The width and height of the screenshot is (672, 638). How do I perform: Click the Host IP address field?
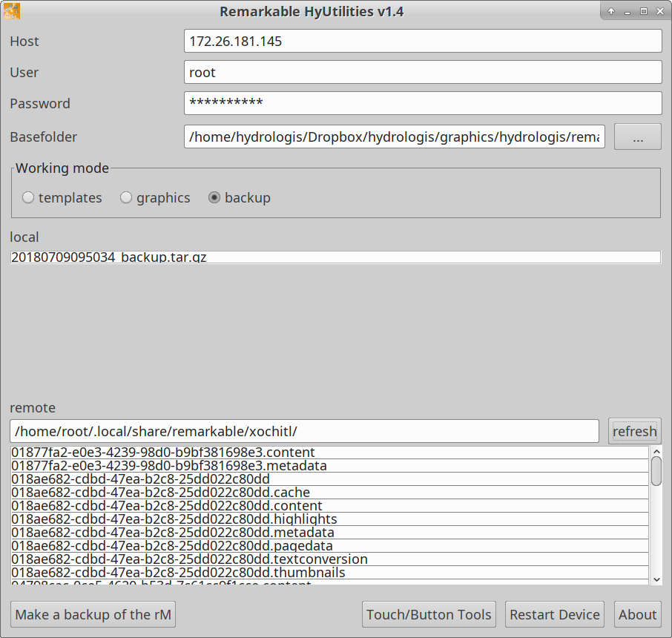[423, 41]
